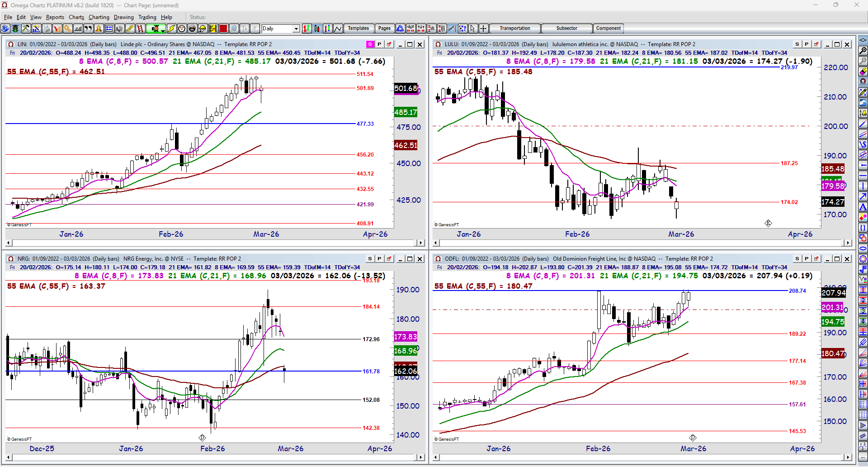Viewport: 868px width, 467px height.
Task: Click the red magnet tool in the right sidebar
Action: click(863, 82)
